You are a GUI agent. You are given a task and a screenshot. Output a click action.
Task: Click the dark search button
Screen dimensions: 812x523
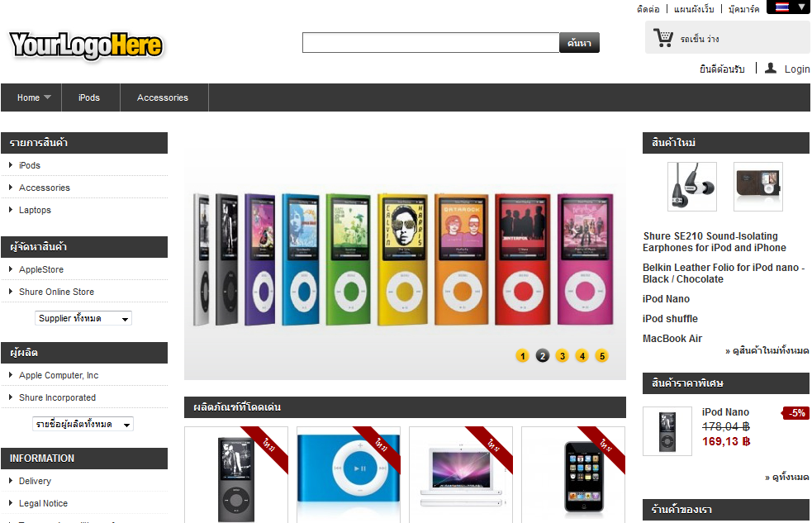coord(580,42)
